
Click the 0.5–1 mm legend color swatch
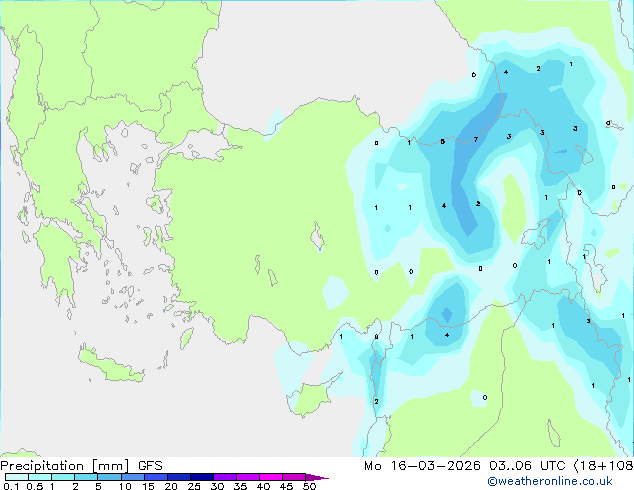click(40, 477)
